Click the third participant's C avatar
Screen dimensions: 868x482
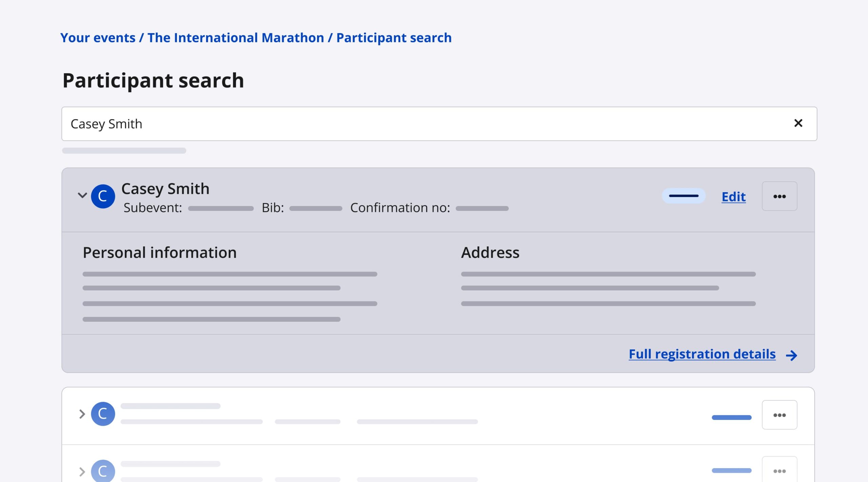[103, 470]
